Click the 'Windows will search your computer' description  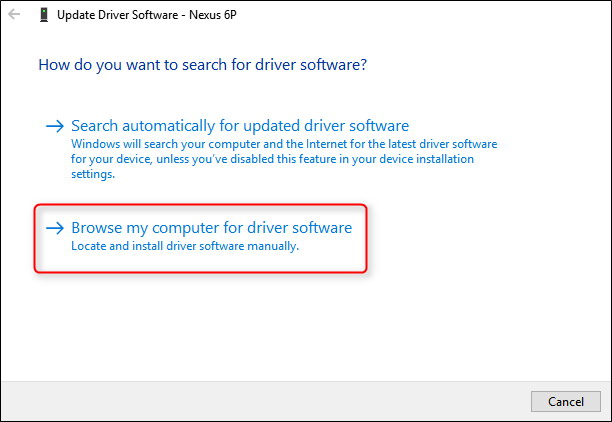coord(282,144)
